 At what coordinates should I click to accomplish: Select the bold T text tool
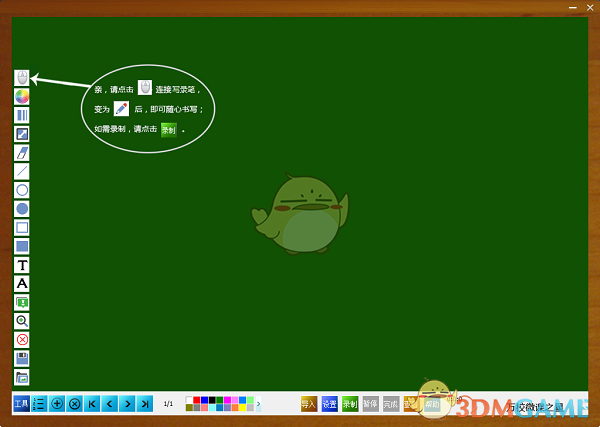pyautogui.click(x=22, y=265)
